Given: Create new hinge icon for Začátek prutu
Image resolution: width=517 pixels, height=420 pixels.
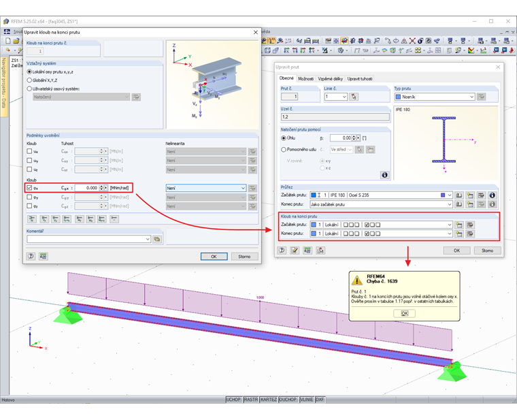Looking at the screenshot, I should (458, 225).
